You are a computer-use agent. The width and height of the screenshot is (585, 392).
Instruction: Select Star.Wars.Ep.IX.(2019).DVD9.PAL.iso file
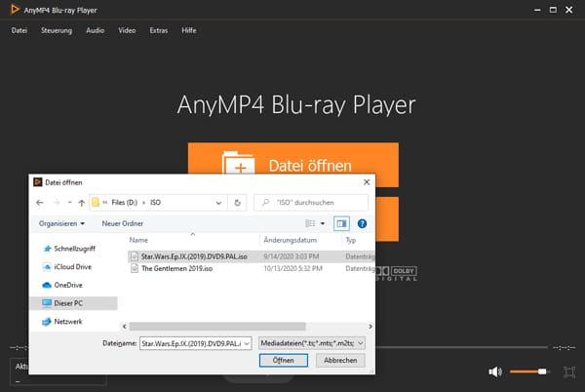click(194, 256)
